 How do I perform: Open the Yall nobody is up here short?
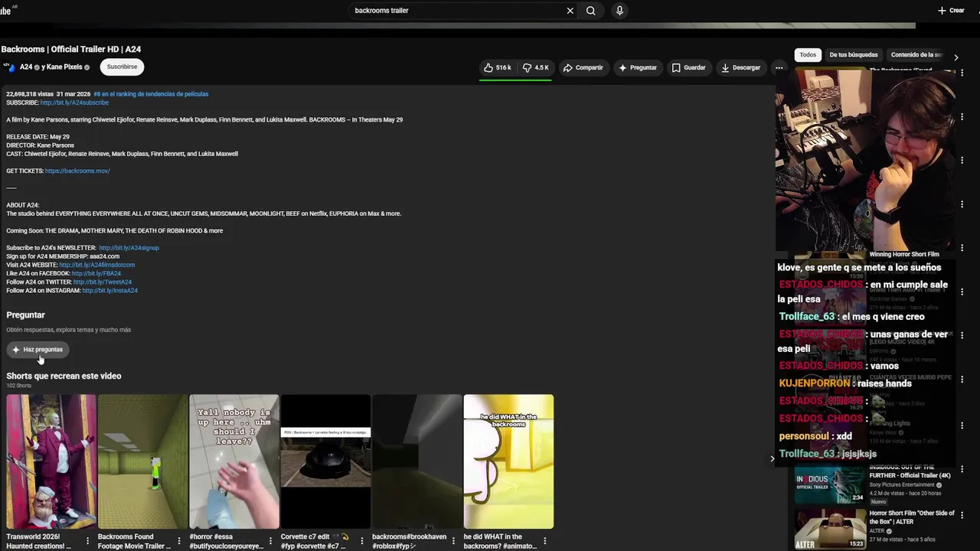pyautogui.click(x=234, y=461)
